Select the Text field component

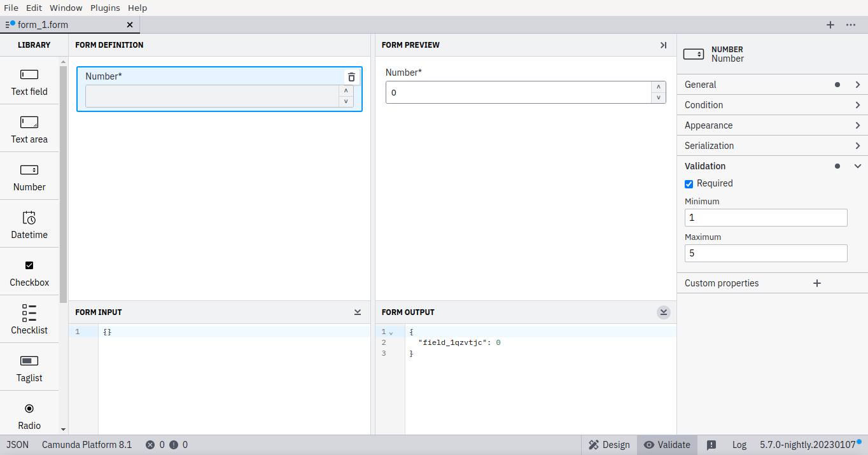[x=29, y=81]
